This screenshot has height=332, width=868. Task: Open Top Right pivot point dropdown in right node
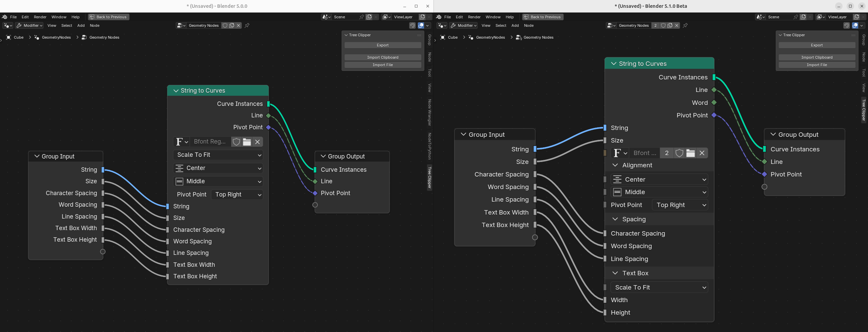coord(680,205)
